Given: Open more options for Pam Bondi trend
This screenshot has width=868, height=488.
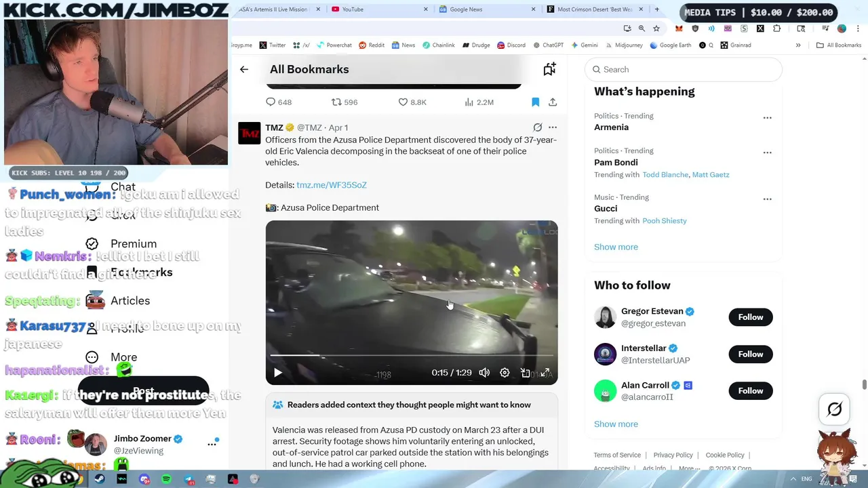Looking at the screenshot, I should click(768, 152).
